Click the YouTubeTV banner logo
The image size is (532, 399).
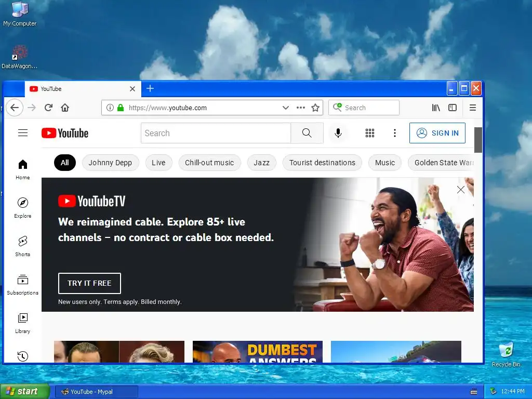91,201
